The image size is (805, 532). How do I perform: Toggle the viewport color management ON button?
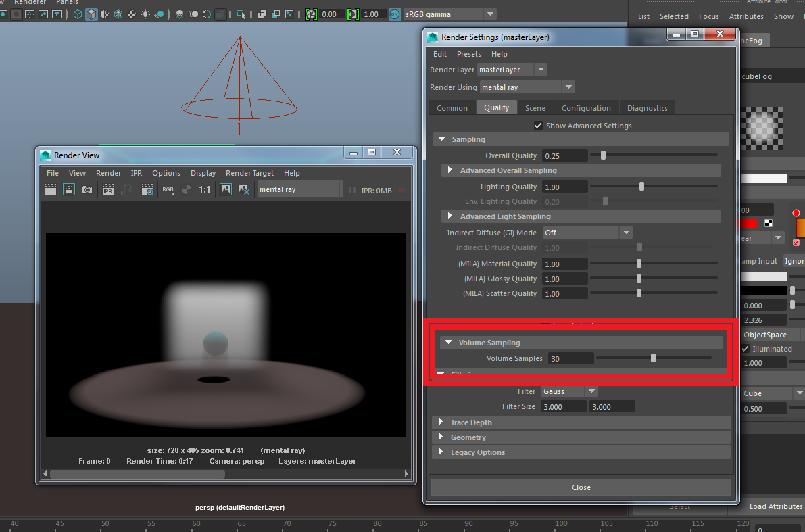point(394,14)
